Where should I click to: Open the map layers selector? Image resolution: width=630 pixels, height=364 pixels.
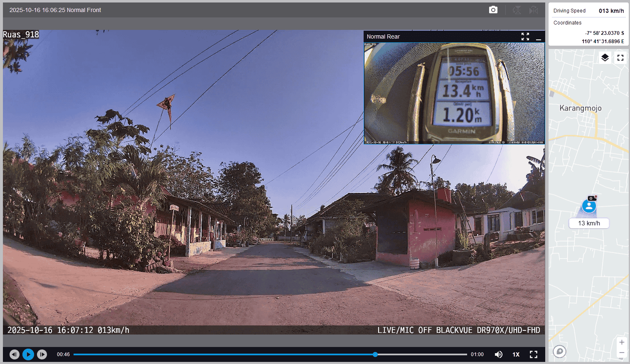605,58
